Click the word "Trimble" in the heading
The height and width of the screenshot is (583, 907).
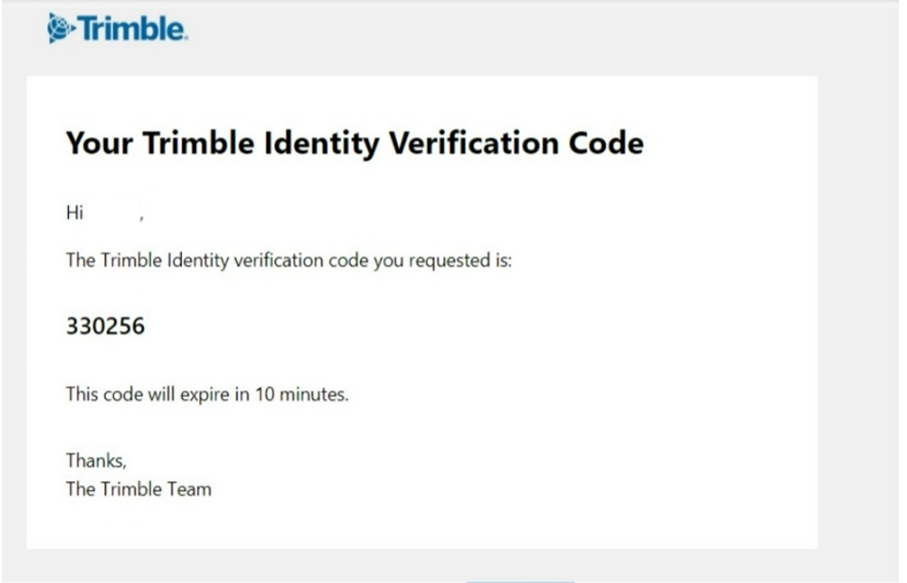click(x=195, y=143)
